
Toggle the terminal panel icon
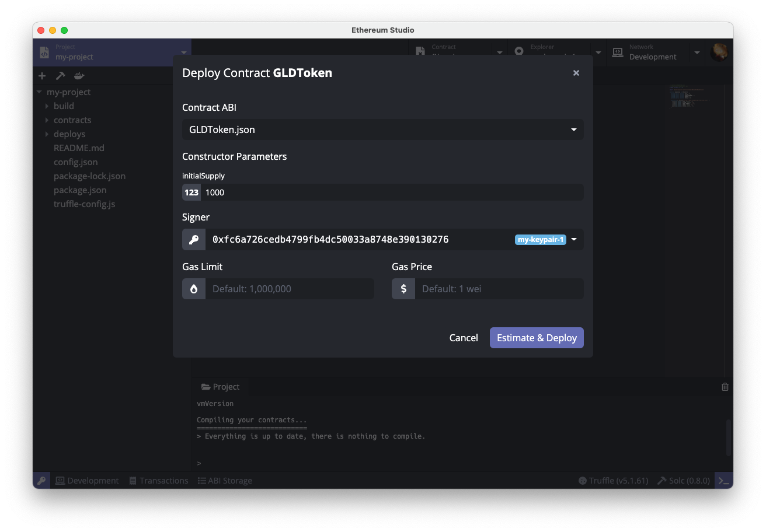724,481
